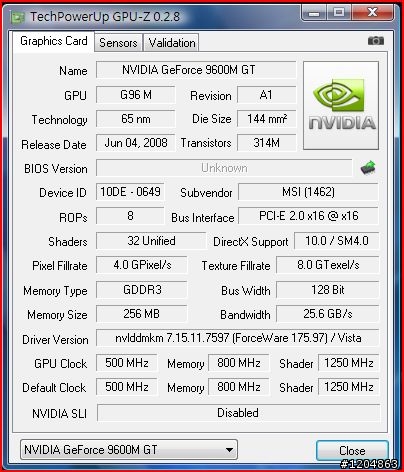Click the BIOS save chip icon

coord(368,168)
